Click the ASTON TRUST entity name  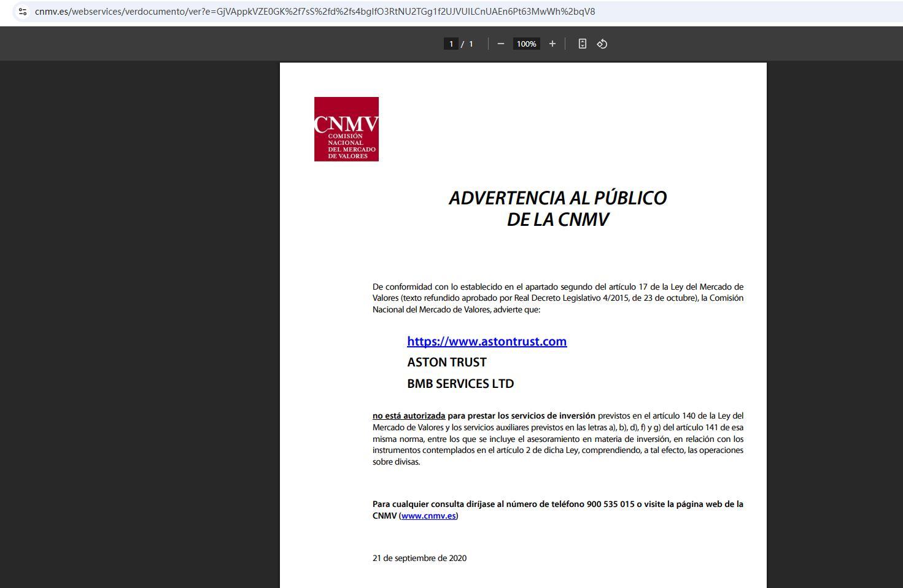446,362
